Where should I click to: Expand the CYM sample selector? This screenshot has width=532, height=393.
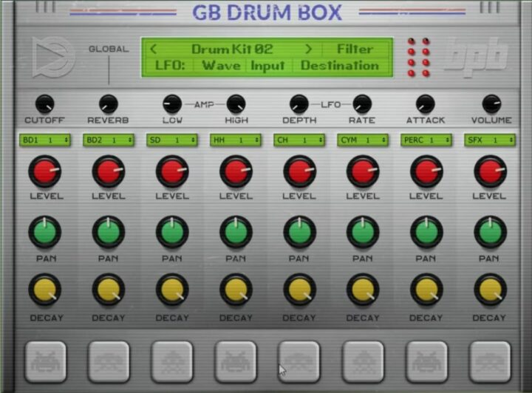click(363, 140)
